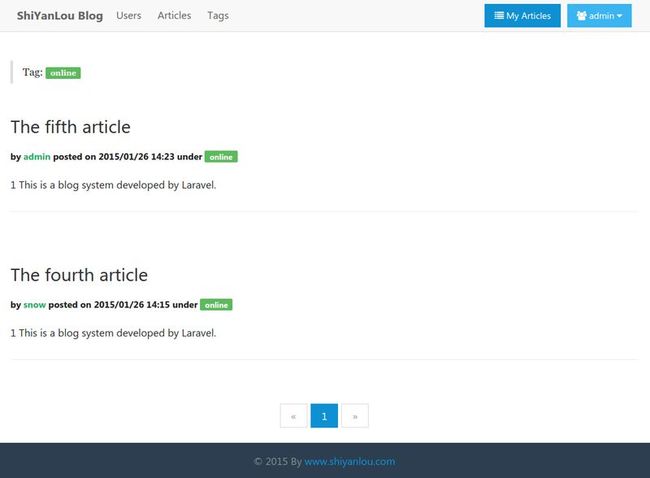Open the admin user dropdown
The width and height of the screenshot is (650, 478).
599,16
